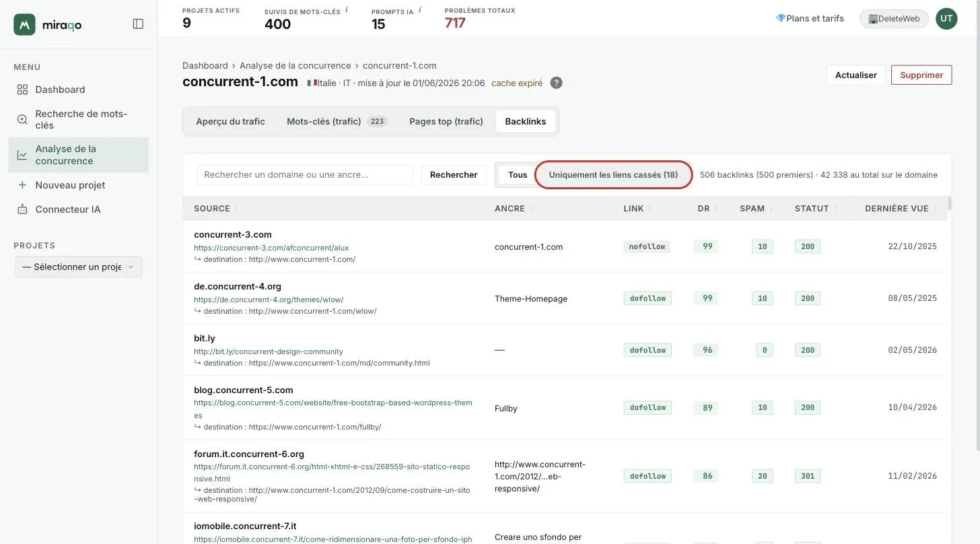980x544 pixels.
Task: Click the cache expiré label
Action: tap(517, 83)
